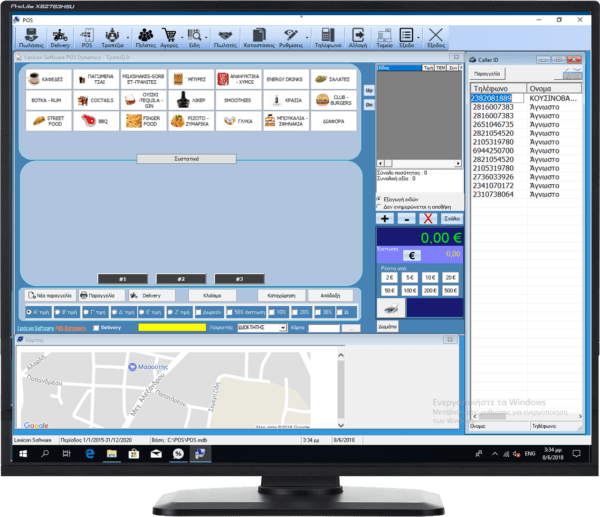This screenshot has height=517, width=600.
Task: Open the Αγορές shopping cart icon
Action: 169,38
